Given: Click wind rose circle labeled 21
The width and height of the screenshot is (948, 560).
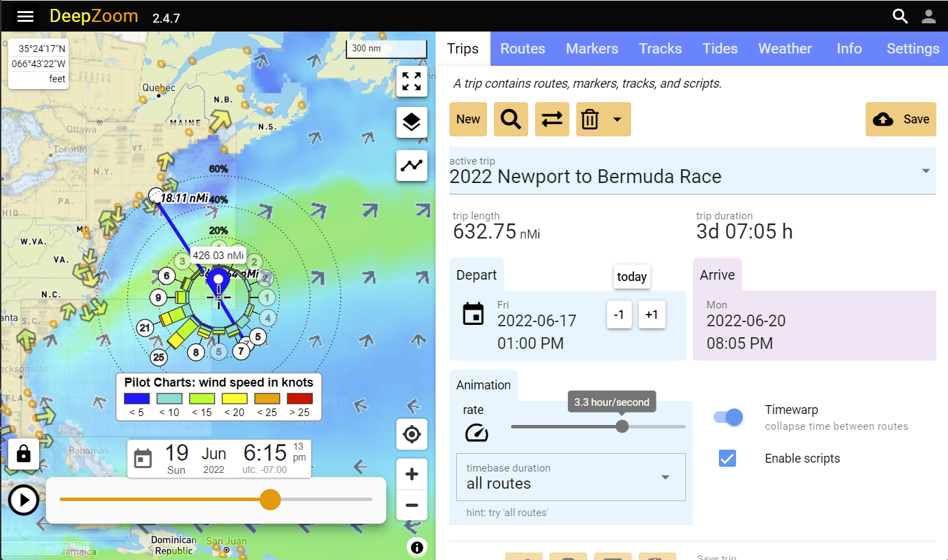Looking at the screenshot, I should [145, 328].
